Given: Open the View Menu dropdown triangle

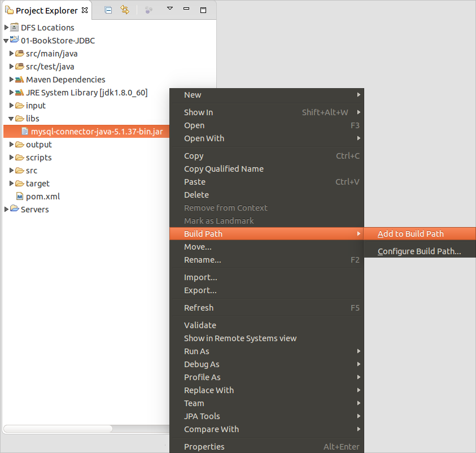Looking at the screenshot, I should click(x=170, y=8).
